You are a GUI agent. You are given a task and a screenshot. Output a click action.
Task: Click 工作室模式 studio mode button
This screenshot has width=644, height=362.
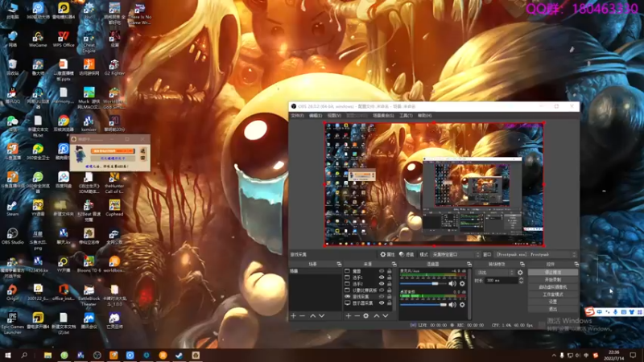(553, 294)
